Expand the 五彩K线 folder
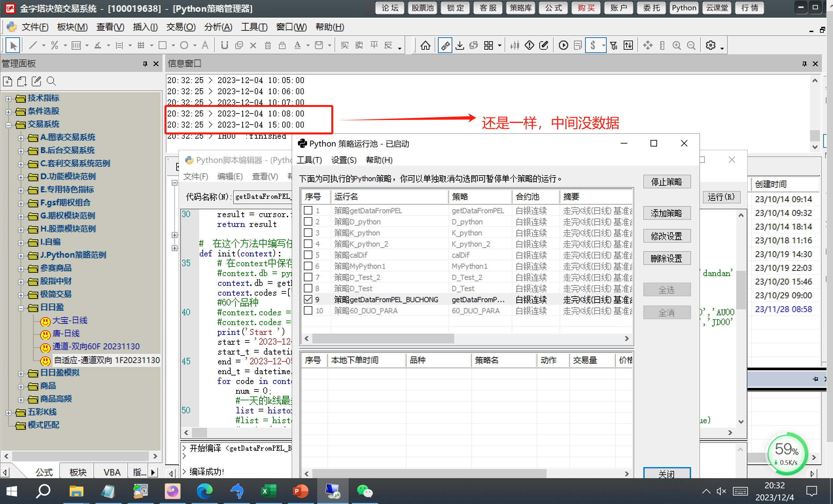Image resolution: width=833 pixels, height=504 pixels. coord(9,413)
